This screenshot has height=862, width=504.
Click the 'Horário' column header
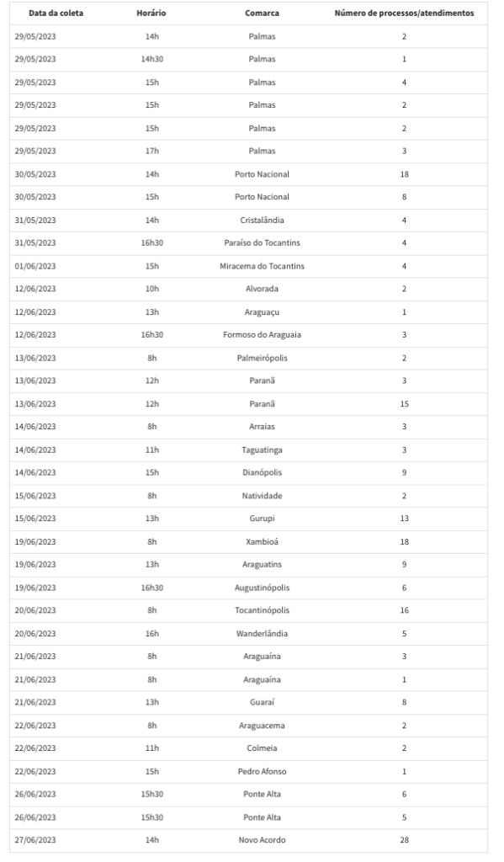(x=151, y=13)
